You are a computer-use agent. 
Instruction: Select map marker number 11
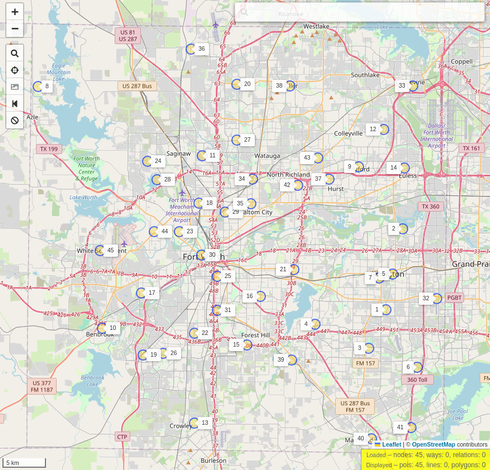202,156
